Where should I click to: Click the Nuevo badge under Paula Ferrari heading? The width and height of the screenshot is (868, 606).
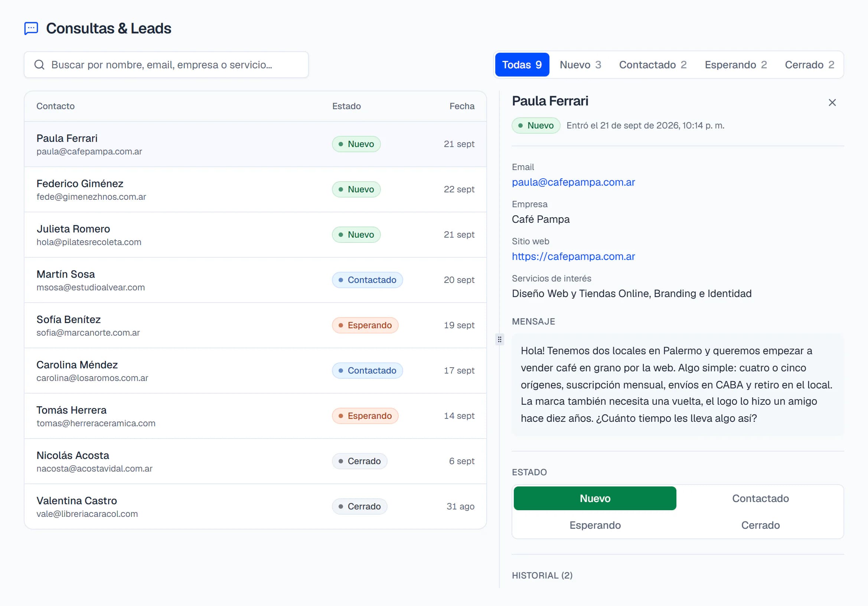point(536,126)
